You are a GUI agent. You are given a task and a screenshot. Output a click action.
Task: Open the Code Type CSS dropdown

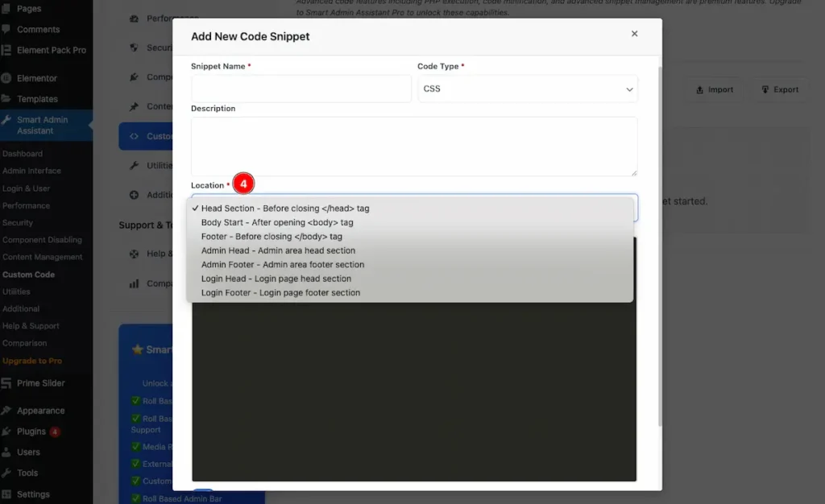[x=527, y=89]
